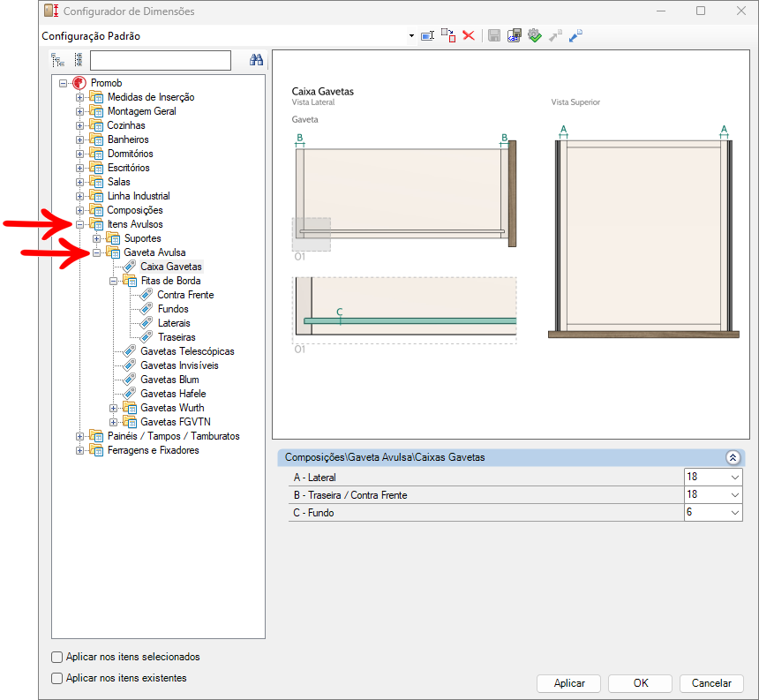Click the save-as icon with floppy and document
Viewport: 759px width, 700px height.
(514, 36)
